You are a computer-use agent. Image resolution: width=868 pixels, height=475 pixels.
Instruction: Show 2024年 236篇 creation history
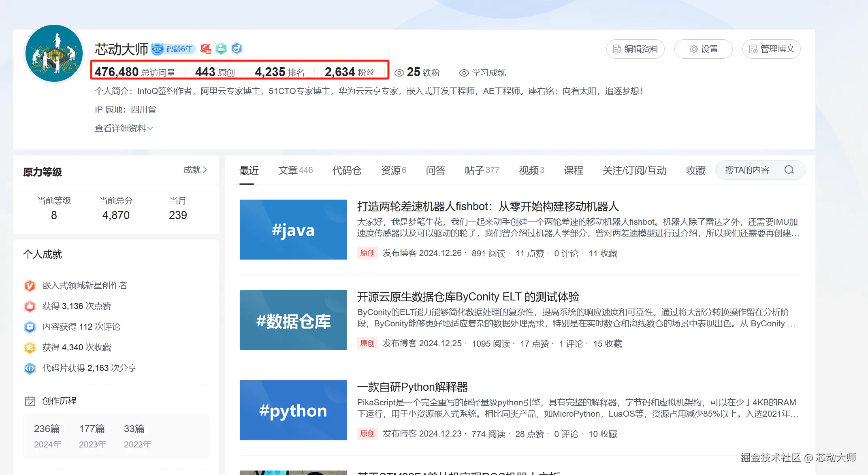point(47,436)
